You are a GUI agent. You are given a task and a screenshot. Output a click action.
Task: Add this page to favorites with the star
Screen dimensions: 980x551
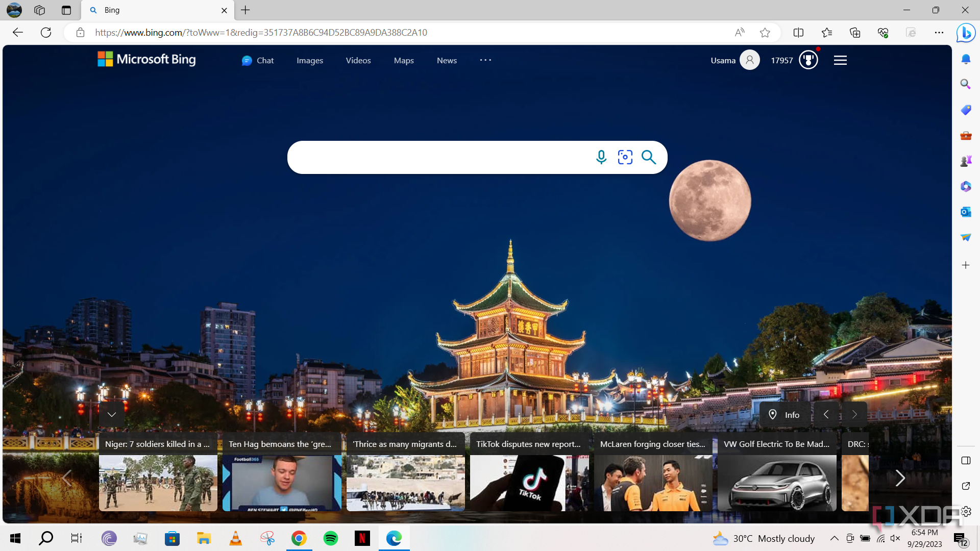pos(765,32)
